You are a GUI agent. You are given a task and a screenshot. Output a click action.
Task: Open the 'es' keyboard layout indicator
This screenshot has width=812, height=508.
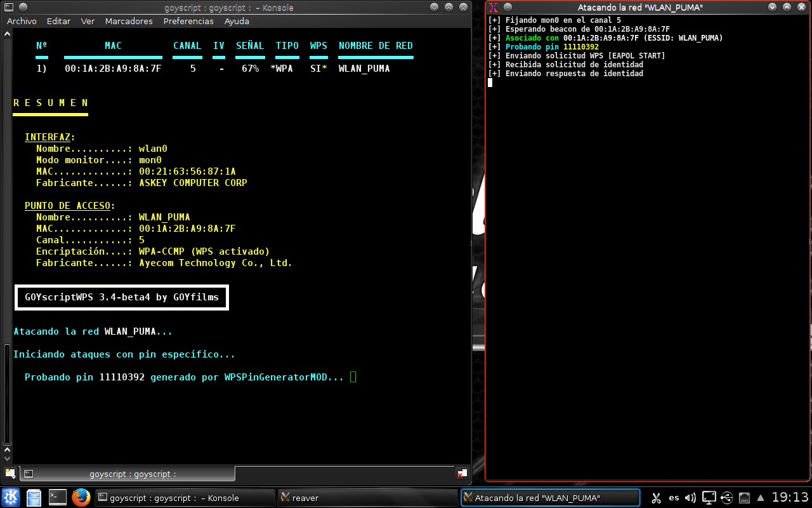point(674,498)
